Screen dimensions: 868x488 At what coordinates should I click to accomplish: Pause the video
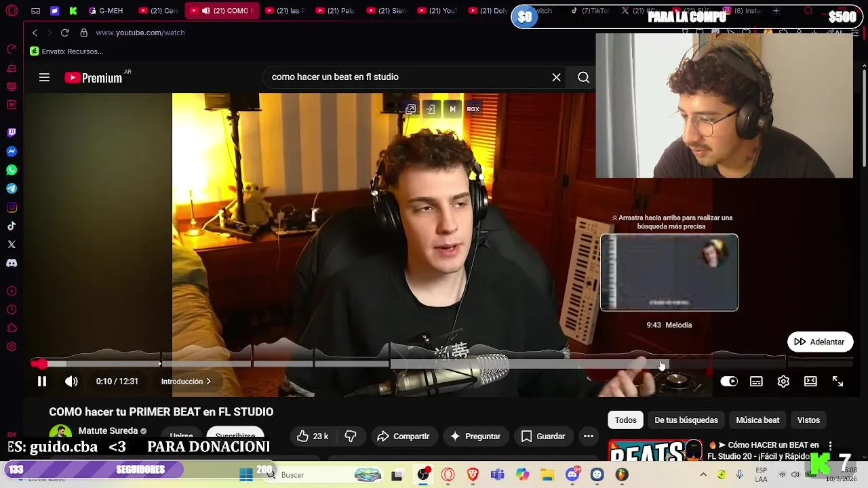[x=41, y=382]
